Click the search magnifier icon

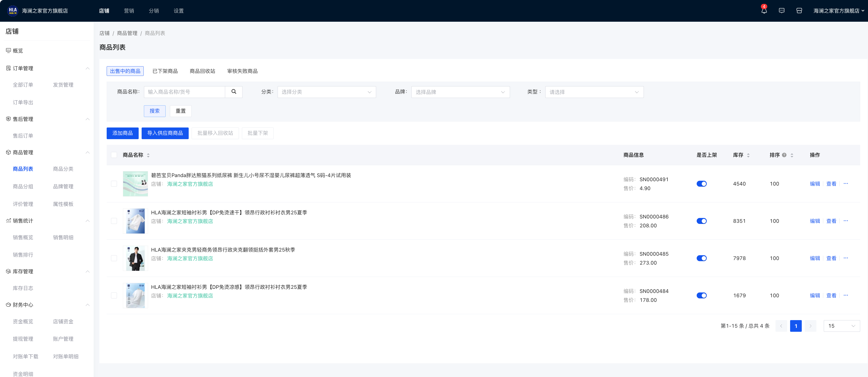[x=234, y=92]
